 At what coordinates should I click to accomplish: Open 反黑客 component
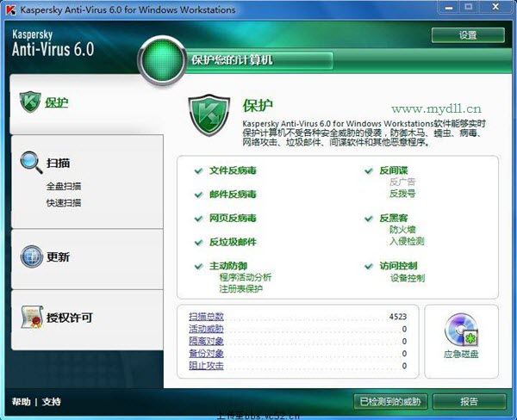point(394,218)
